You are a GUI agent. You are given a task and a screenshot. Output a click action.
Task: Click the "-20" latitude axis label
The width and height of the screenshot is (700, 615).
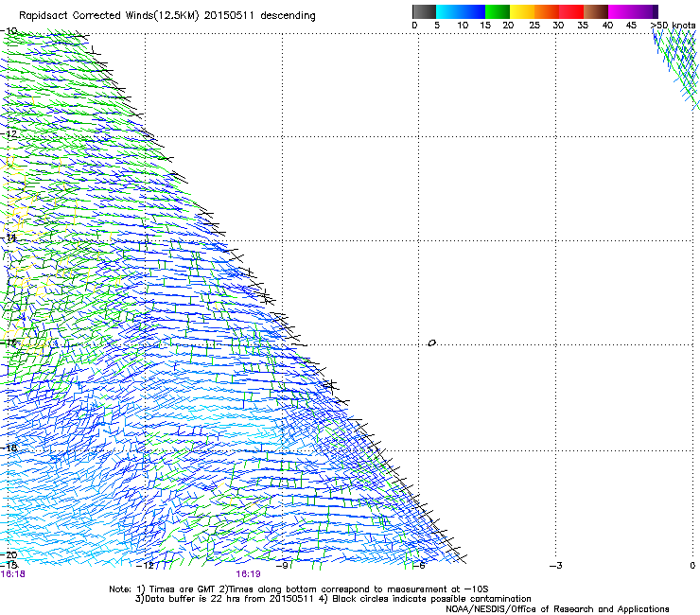point(9,554)
